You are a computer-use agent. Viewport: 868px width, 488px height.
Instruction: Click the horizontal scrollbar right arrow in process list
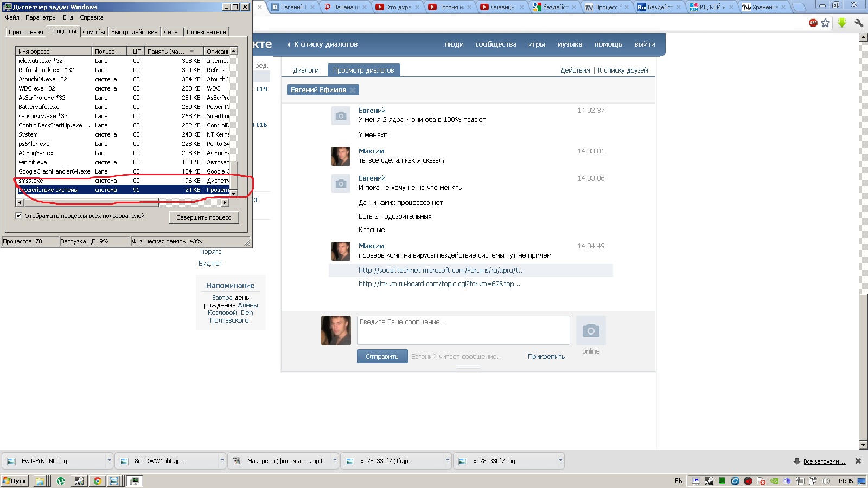(225, 202)
